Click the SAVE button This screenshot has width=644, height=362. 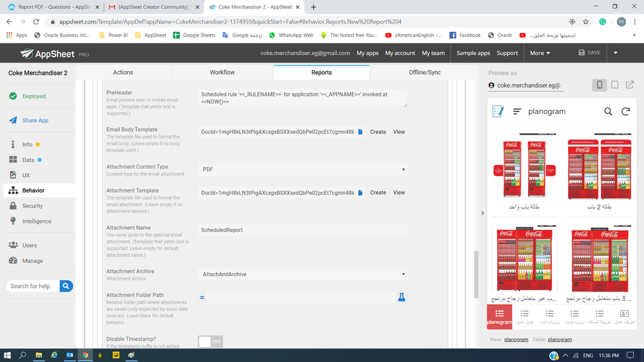[589, 53]
